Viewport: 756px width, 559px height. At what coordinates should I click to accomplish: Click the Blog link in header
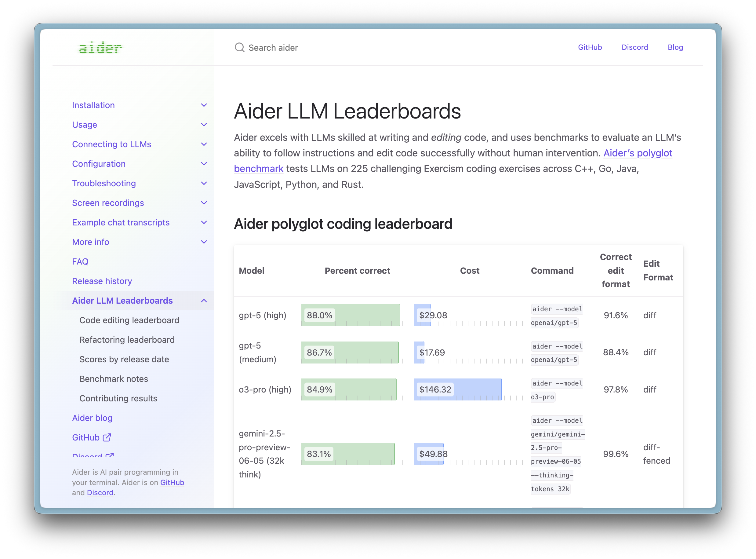[x=675, y=47]
